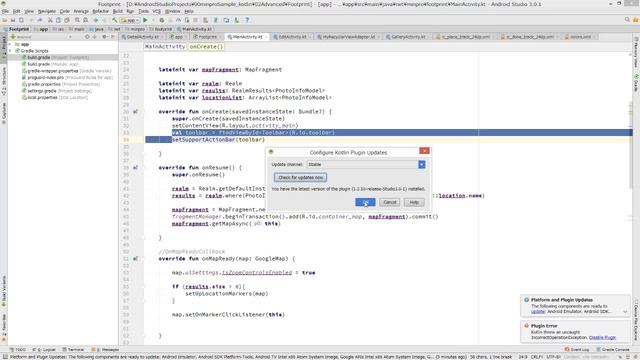Switch to MyRecyclerViewAdapter.kt editor tab

(x=349, y=37)
